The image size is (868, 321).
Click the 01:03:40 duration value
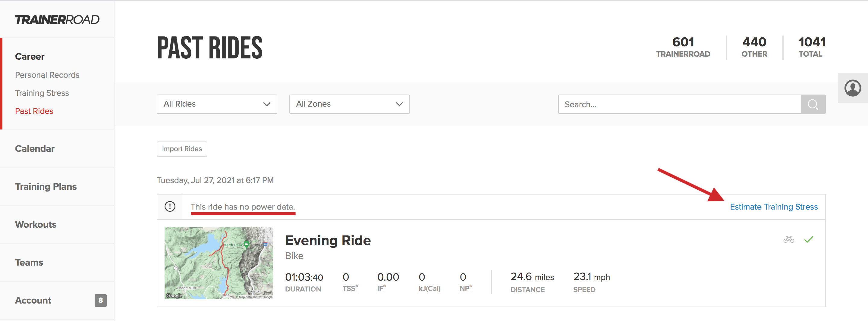coord(304,277)
